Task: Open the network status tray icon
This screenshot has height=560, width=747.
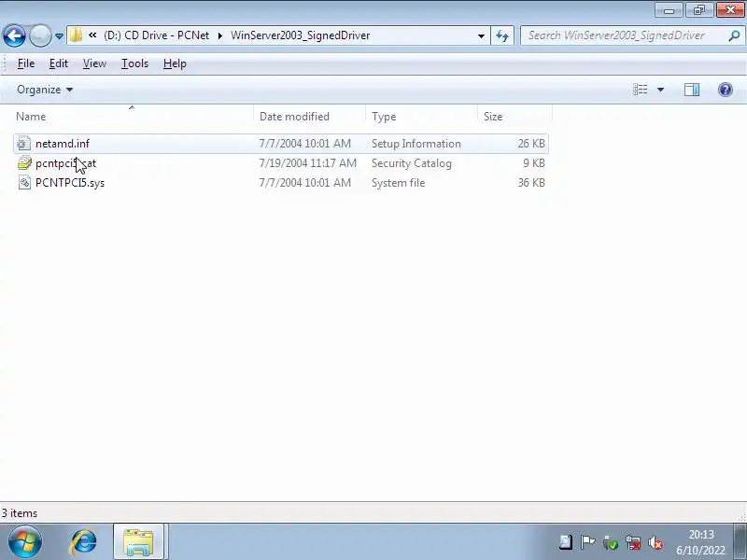Action: point(633,542)
